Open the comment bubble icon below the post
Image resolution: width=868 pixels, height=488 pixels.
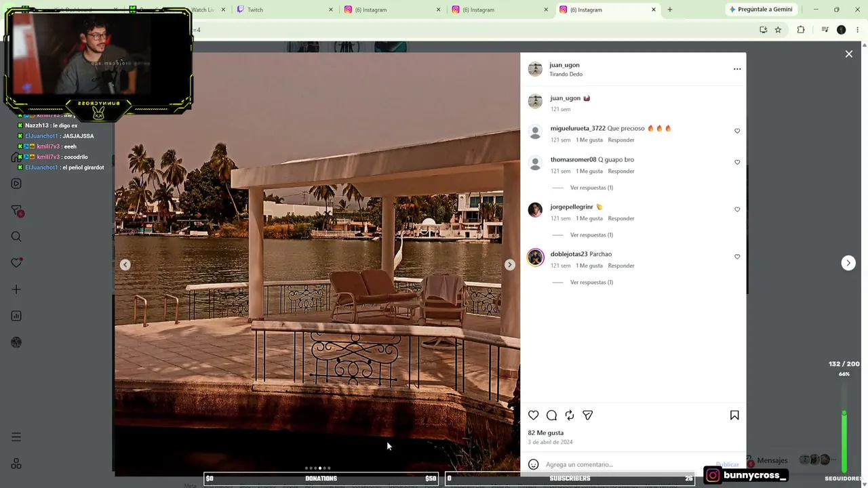pos(552,415)
